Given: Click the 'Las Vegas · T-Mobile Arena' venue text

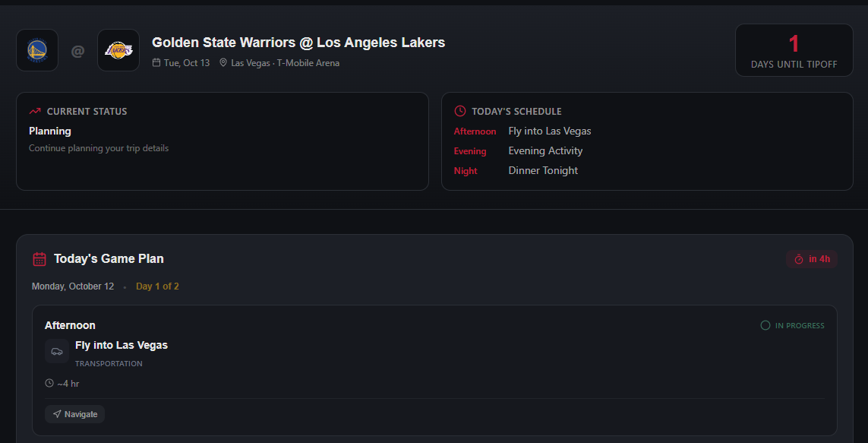Looking at the screenshot, I should tap(285, 62).
